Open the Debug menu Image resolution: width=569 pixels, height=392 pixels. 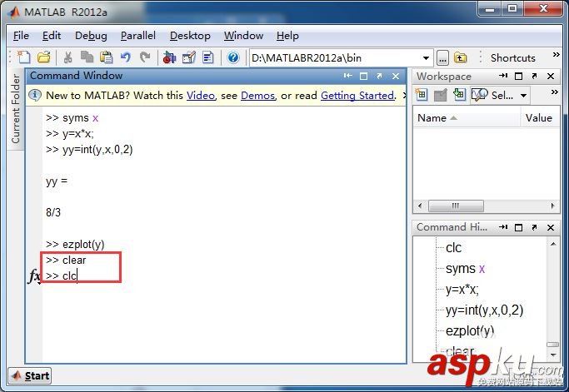pyautogui.click(x=91, y=36)
